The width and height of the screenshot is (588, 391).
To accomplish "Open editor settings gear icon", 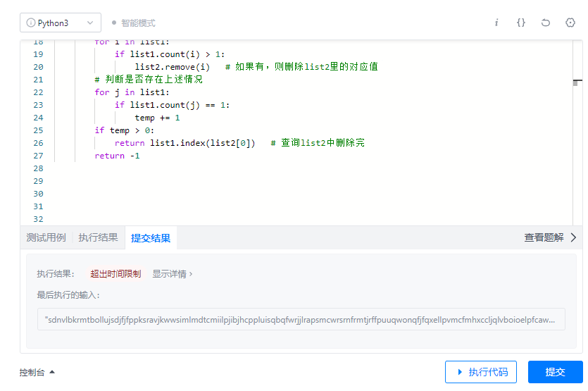I will coord(570,23).
